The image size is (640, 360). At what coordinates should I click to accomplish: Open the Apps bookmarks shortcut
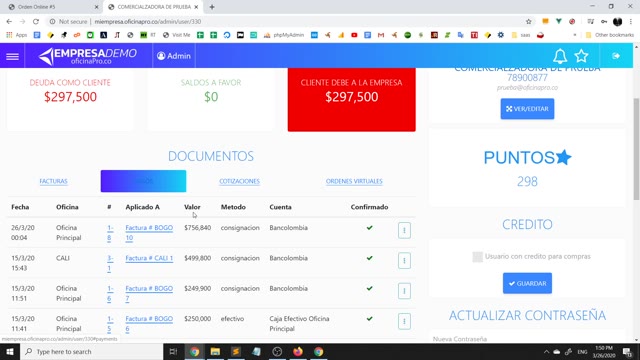[16, 35]
